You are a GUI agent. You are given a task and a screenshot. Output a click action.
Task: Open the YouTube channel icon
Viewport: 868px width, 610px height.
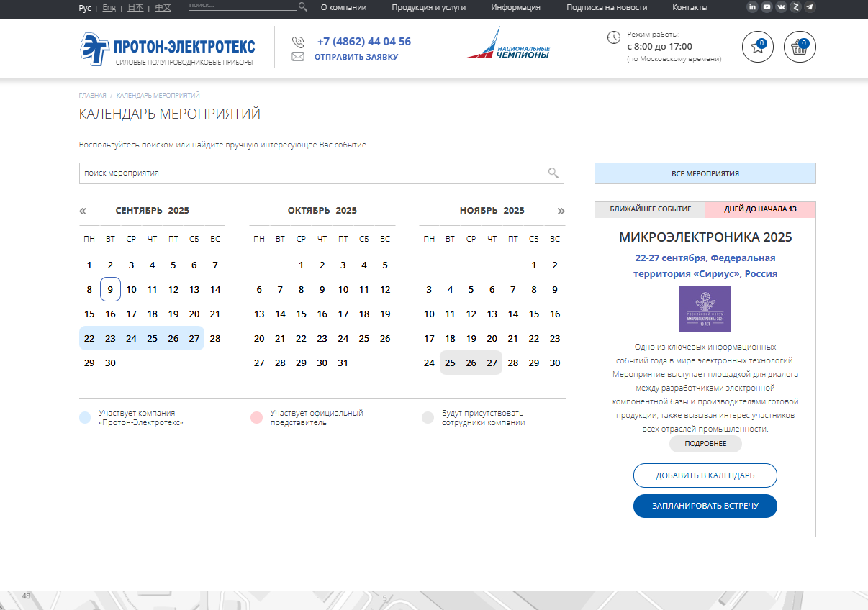pyautogui.click(x=767, y=7)
